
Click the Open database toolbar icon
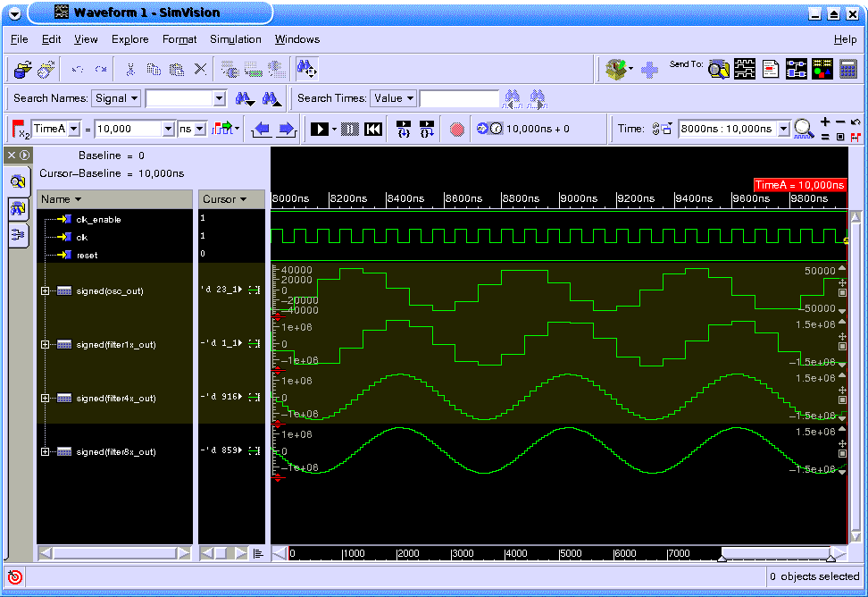click(x=23, y=69)
